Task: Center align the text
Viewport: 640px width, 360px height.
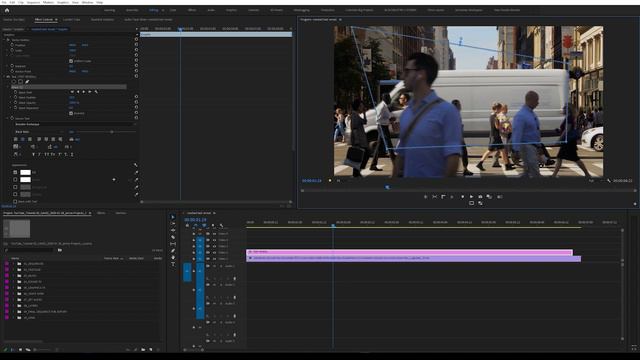Action: click(x=22, y=140)
